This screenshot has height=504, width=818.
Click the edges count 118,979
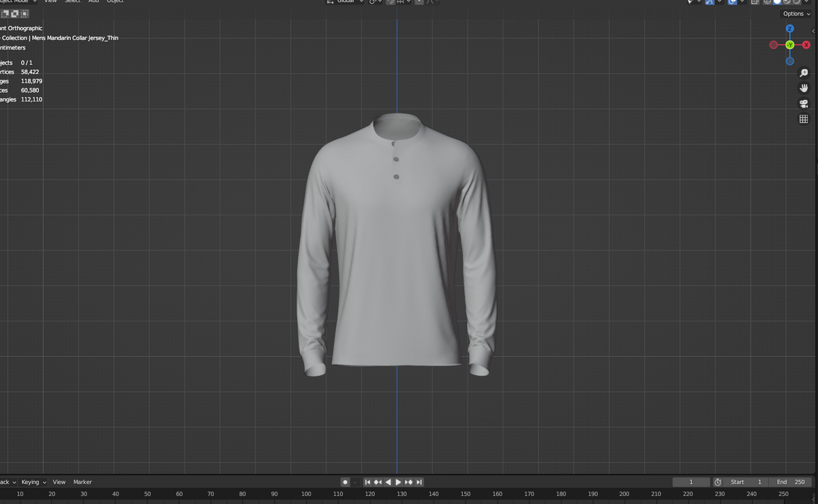click(x=31, y=81)
